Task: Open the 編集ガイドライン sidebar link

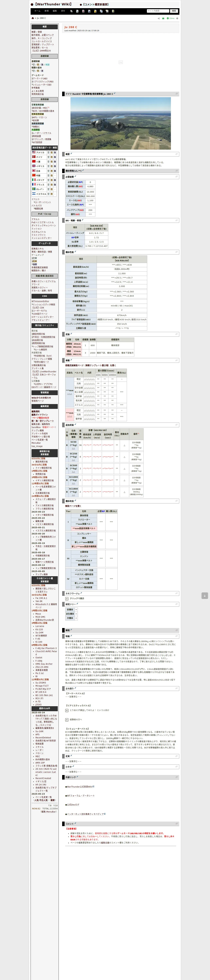Action: pyautogui.click(x=40, y=415)
